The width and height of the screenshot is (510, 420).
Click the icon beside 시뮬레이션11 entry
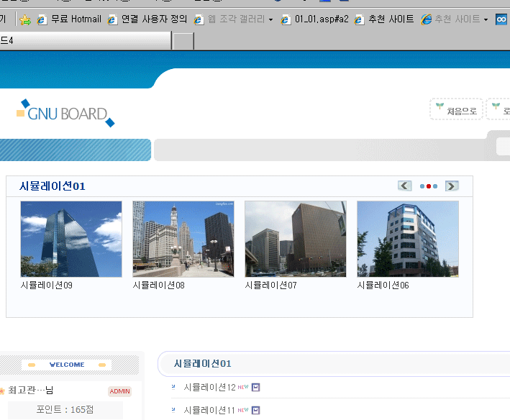(255, 410)
